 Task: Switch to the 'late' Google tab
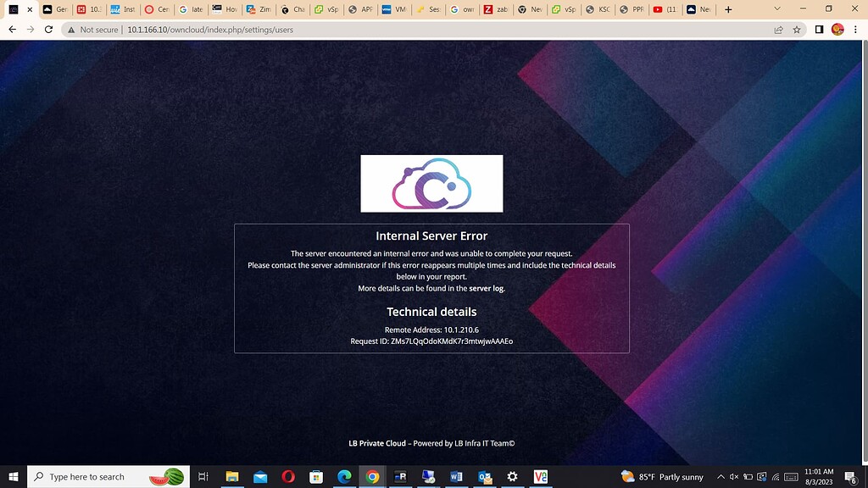tap(191, 9)
